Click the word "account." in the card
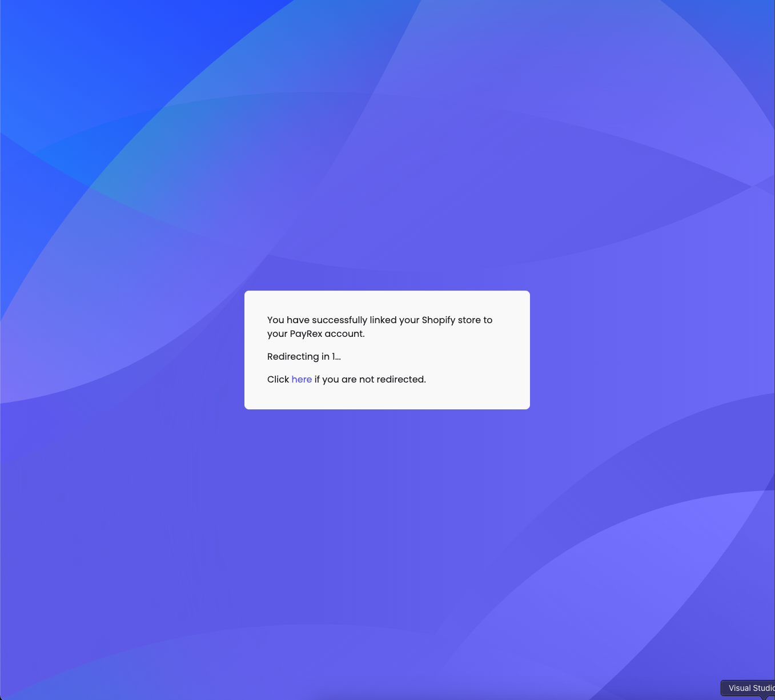This screenshot has height=700, width=775. click(x=345, y=333)
